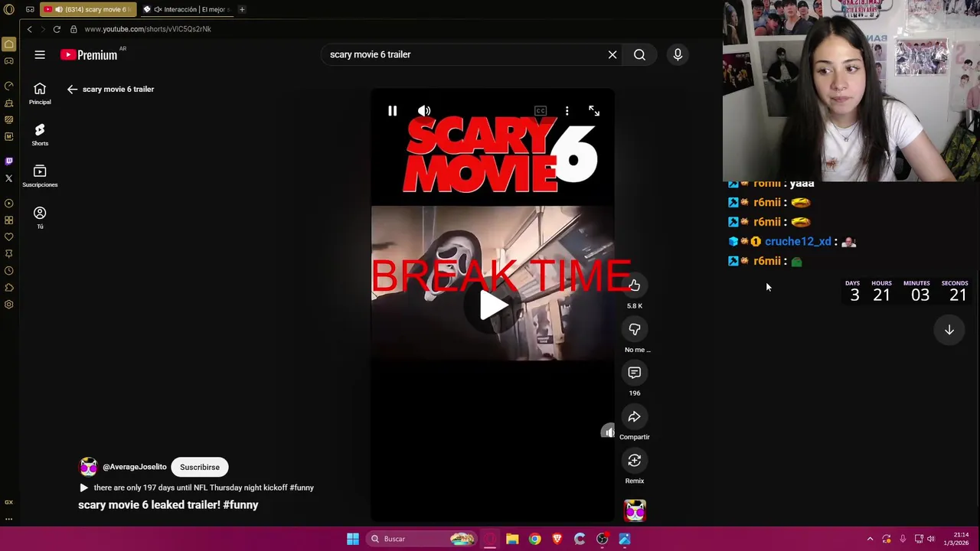Open history clock in Opera sidebar

(9, 271)
